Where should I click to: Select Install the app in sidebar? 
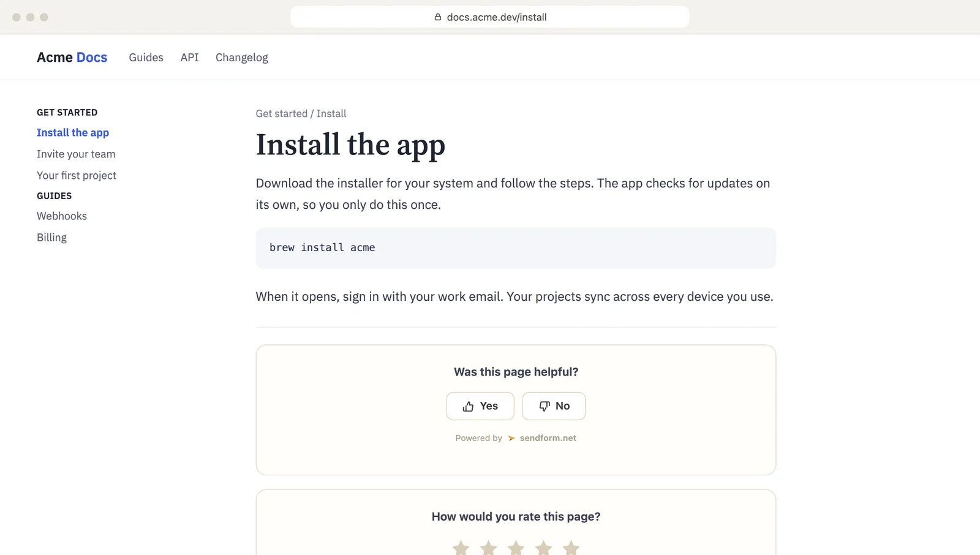pos(73,133)
